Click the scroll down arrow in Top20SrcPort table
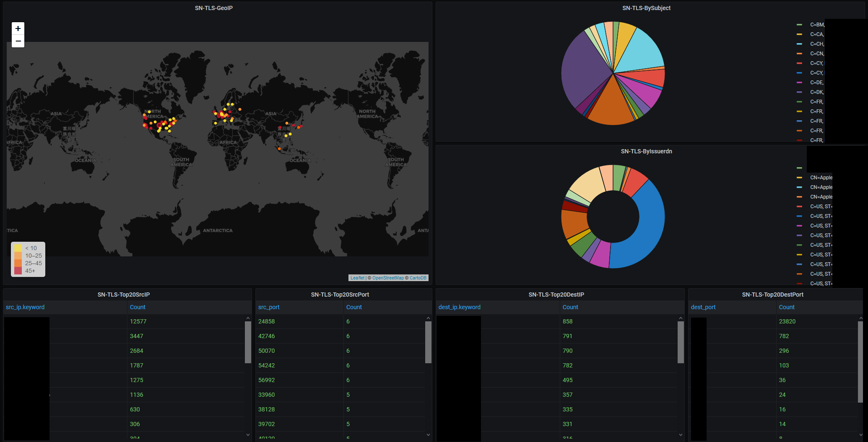The height and width of the screenshot is (442, 868). [428, 434]
